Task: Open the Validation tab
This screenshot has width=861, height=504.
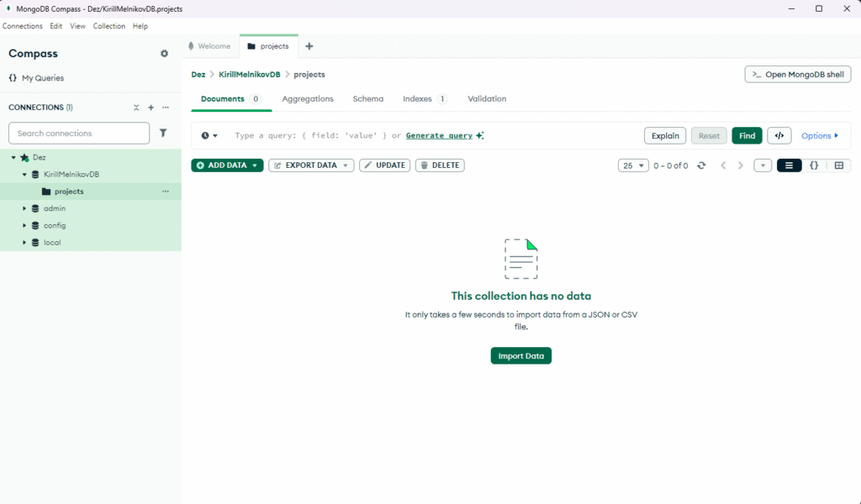Action: [x=487, y=99]
